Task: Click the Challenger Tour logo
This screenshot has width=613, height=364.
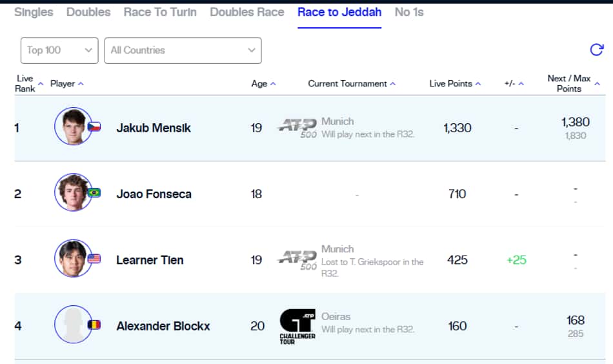Action: coord(297,327)
